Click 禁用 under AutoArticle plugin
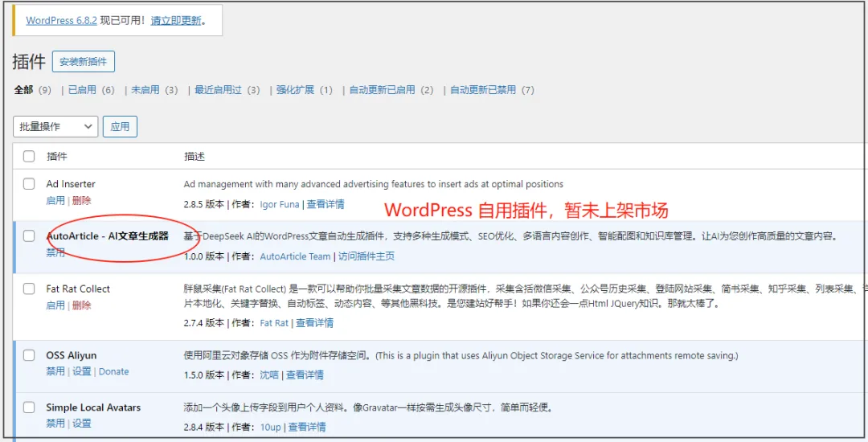The height and width of the screenshot is (442, 868). (x=55, y=253)
